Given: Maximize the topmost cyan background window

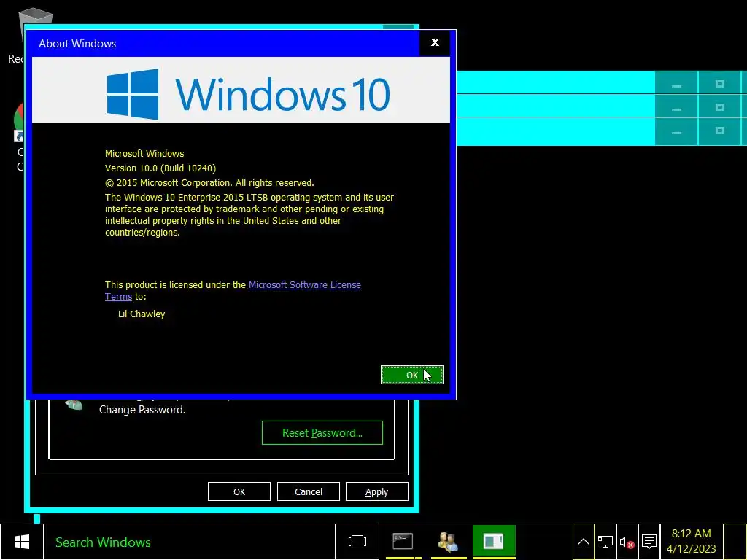Looking at the screenshot, I should point(719,83).
